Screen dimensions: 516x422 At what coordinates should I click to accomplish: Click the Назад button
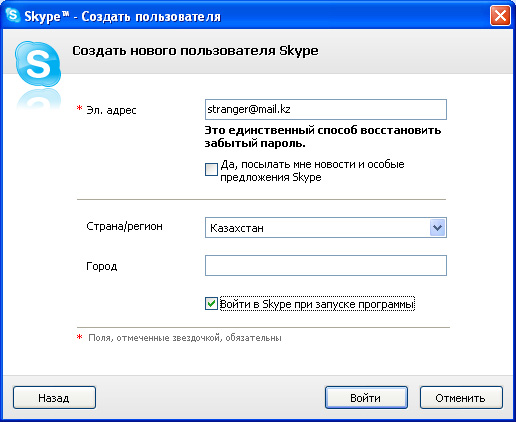pos(54,398)
